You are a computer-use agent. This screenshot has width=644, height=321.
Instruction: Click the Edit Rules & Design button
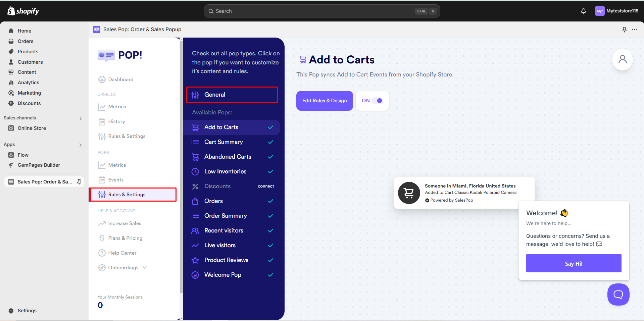click(x=324, y=101)
